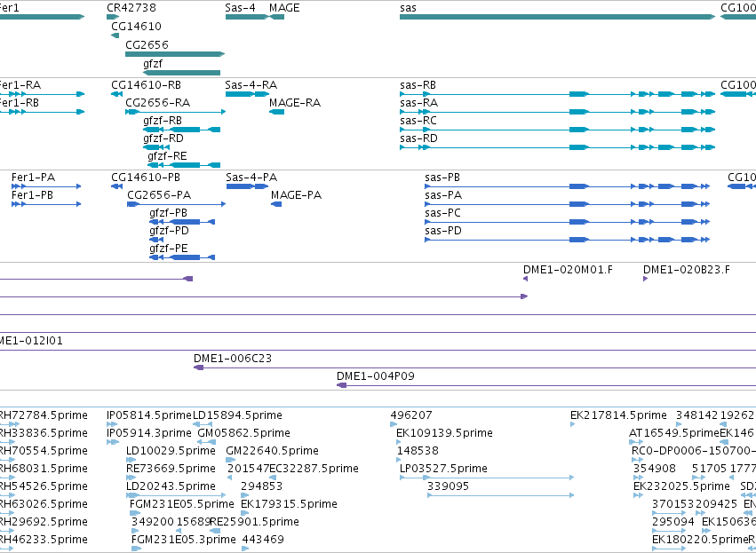
Task: Open the sas-RD transcript
Action: (x=557, y=147)
